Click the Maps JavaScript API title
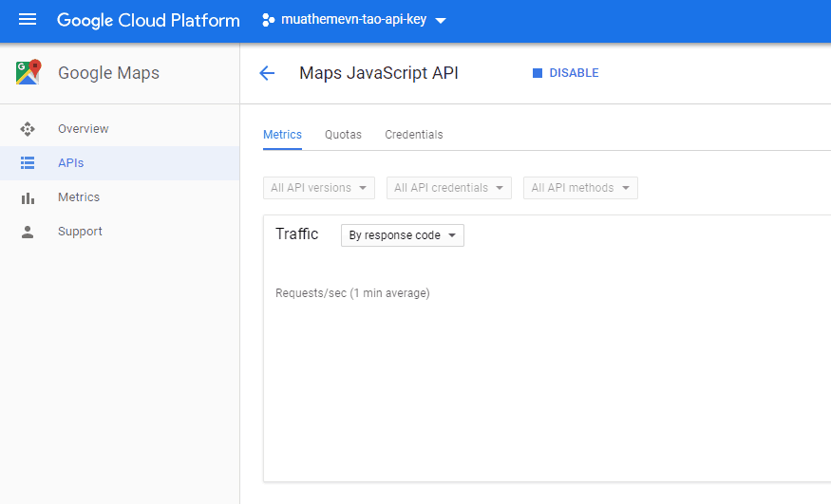Viewport: 831px width, 504px height. point(379,73)
